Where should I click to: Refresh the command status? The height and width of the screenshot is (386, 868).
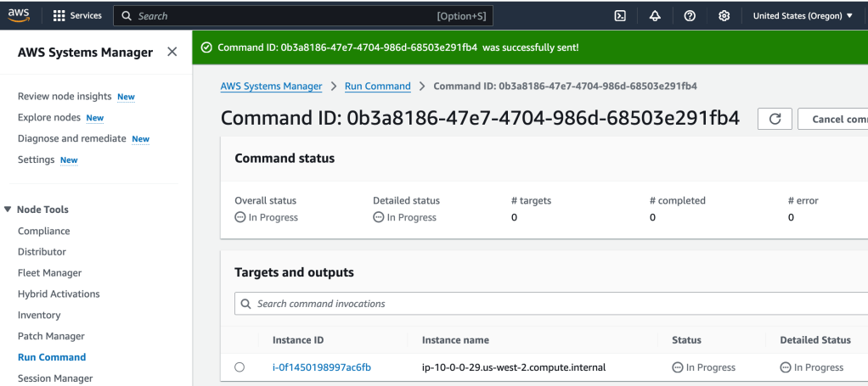775,119
